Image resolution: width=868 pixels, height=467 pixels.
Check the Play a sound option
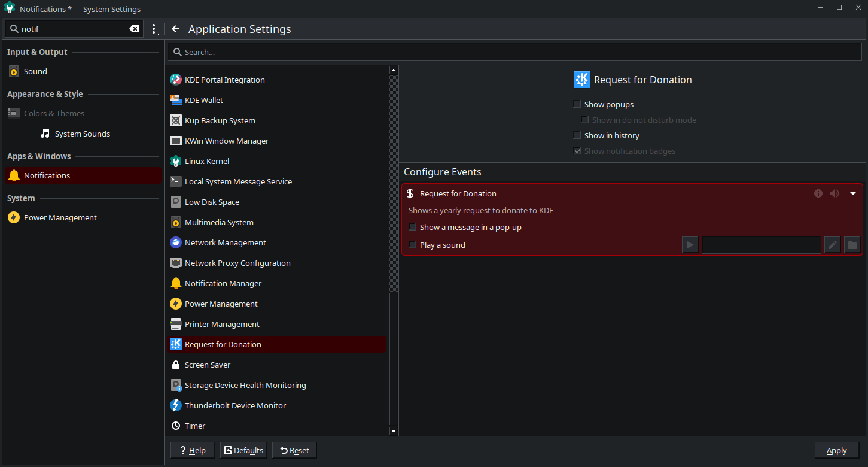coord(413,245)
